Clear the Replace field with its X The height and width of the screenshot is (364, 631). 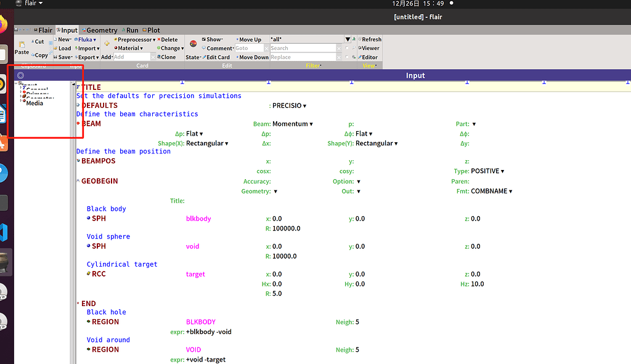(339, 57)
